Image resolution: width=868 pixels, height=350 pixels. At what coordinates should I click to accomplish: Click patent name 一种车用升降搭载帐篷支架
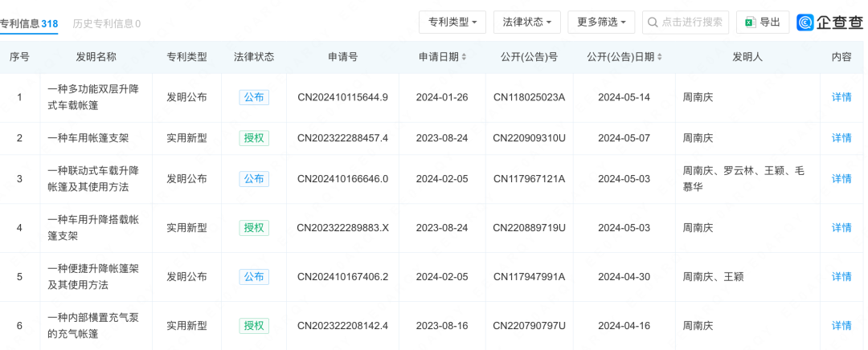point(93,227)
